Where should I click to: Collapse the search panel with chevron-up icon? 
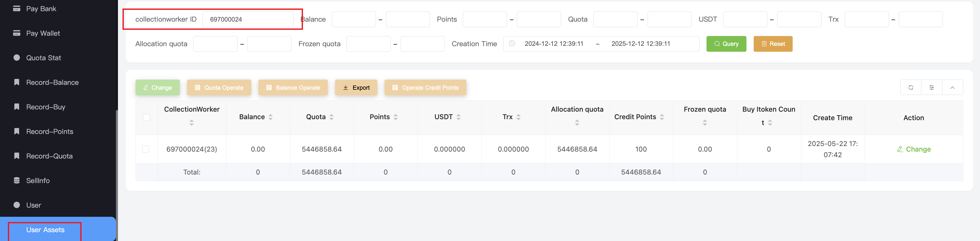tap(952, 87)
